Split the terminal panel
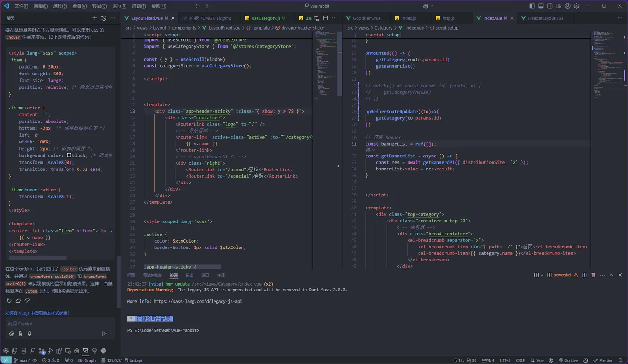628x364 pixels. click(x=584, y=275)
